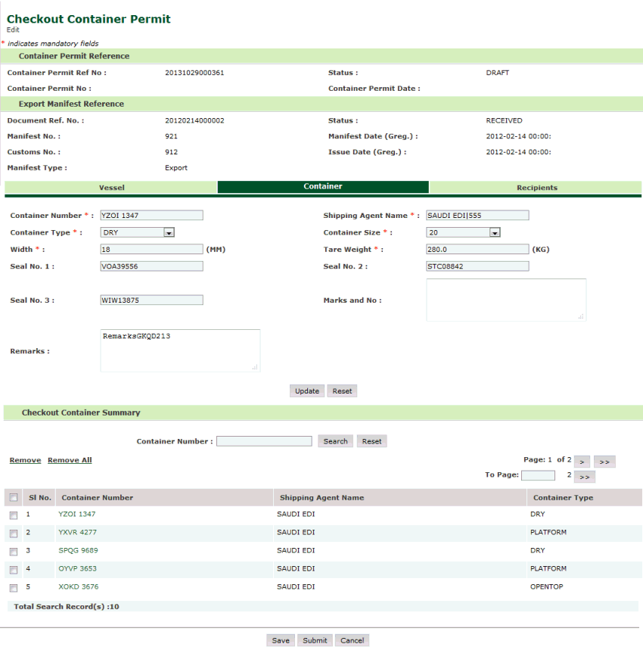Click the >> go button beside To Page field
643x672 pixels.
pyautogui.click(x=586, y=477)
